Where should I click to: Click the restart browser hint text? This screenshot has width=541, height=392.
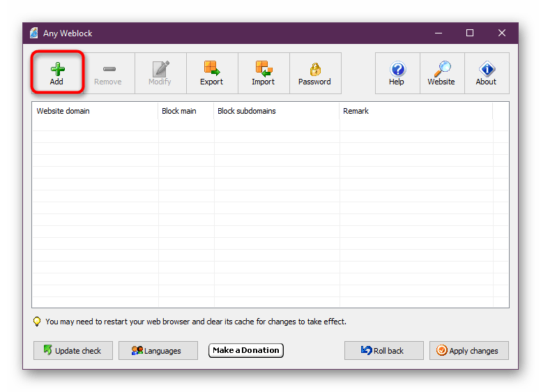pyautogui.click(x=196, y=322)
